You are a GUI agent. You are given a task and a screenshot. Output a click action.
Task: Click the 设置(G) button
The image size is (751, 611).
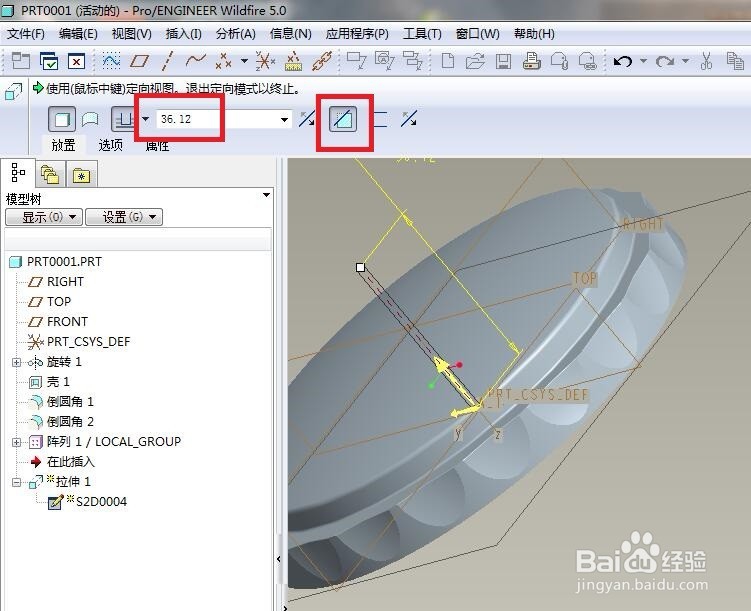[x=124, y=217]
